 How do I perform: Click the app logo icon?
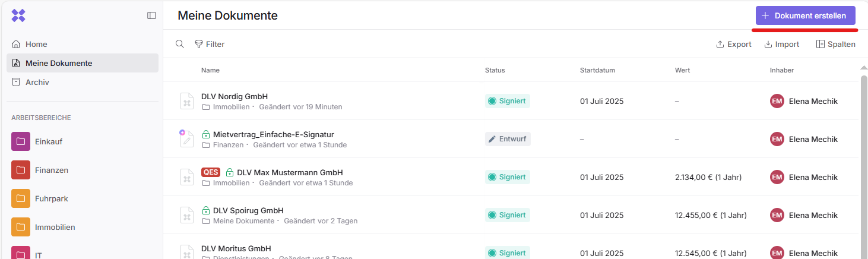tap(18, 15)
